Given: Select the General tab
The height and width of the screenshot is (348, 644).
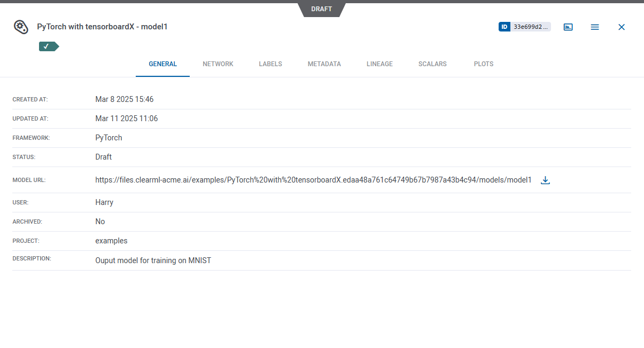Looking at the screenshot, I should tap(162, 64).
